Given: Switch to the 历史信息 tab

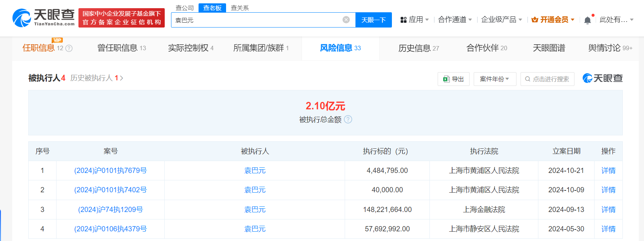Looking at the screenshot, I should [418, 48].
